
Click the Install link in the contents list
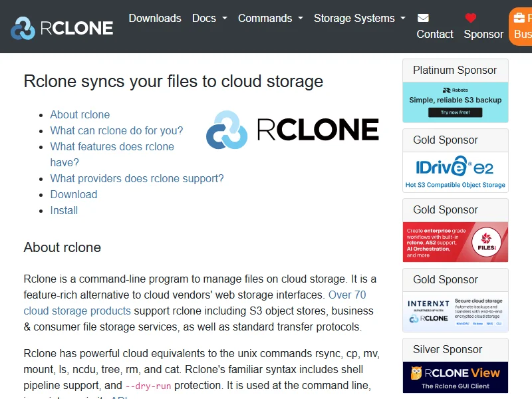[x=64, y=210]
